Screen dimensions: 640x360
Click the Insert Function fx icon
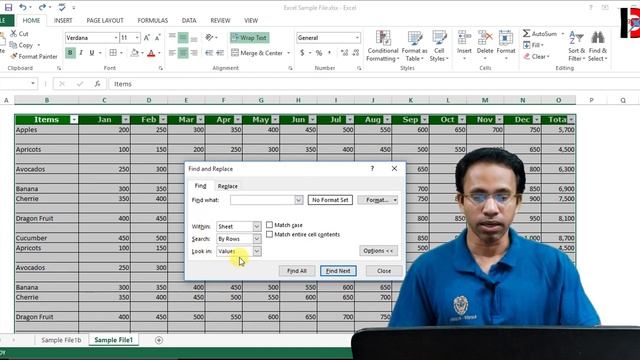[97, 84]
